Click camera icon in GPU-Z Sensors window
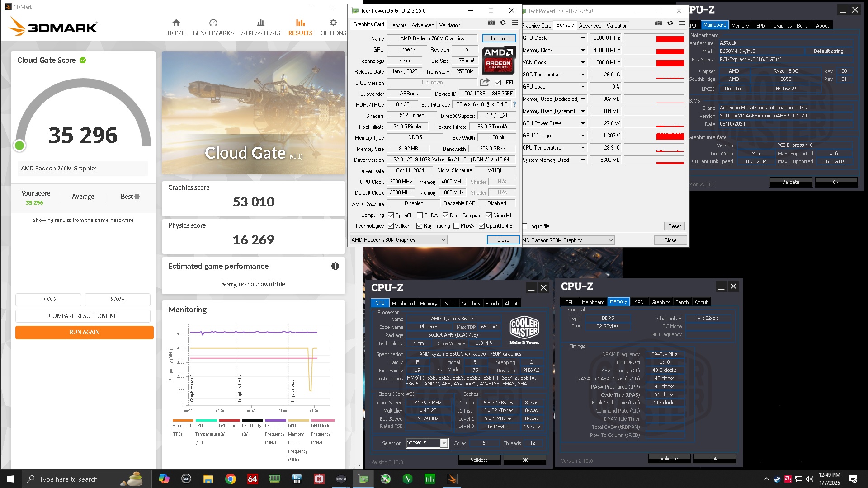This screenshot has width=868, height=488. tap(659, 23)
